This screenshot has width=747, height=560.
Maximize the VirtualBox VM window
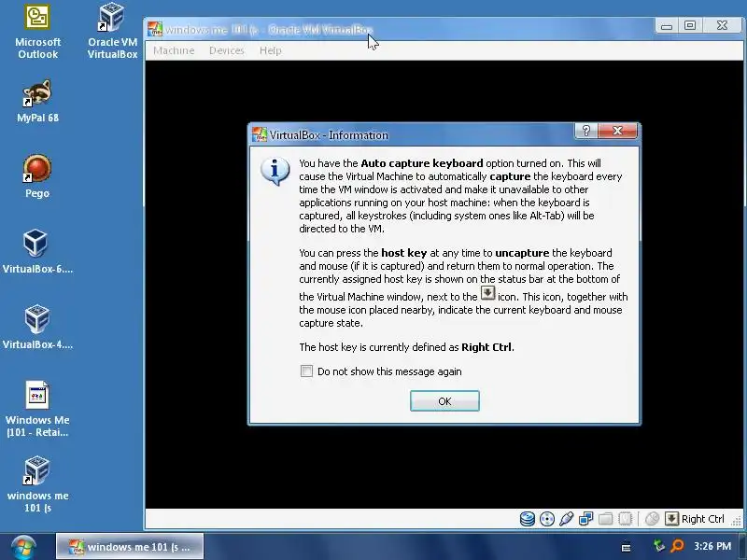[x=689, y=26]
